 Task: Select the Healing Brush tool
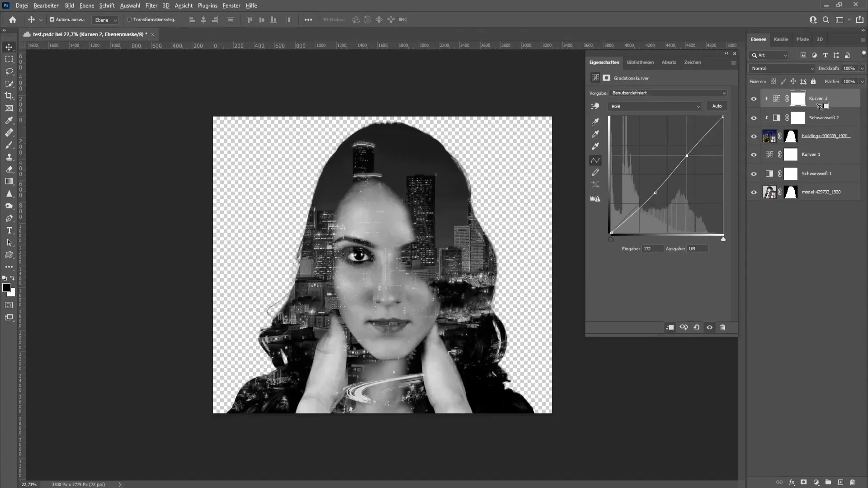pyautogui.click(x=9, y=133)
